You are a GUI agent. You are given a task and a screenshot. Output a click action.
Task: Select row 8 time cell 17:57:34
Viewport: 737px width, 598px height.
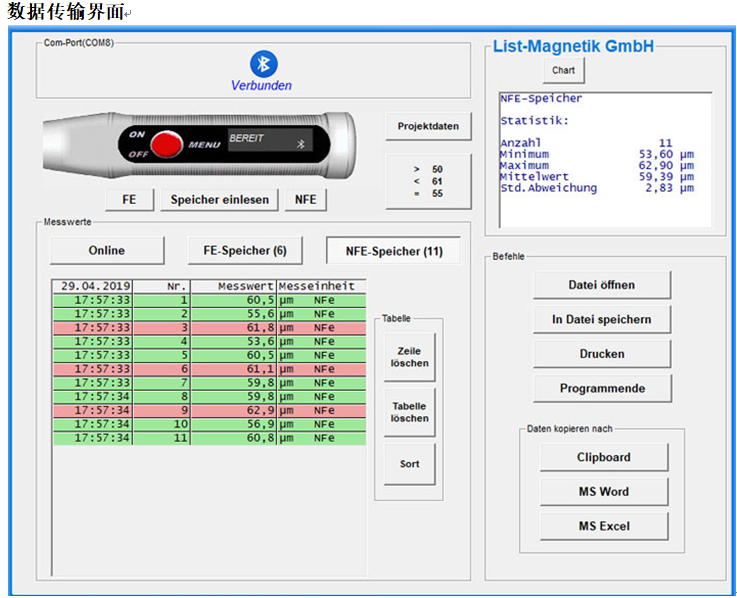coord(93,397)
